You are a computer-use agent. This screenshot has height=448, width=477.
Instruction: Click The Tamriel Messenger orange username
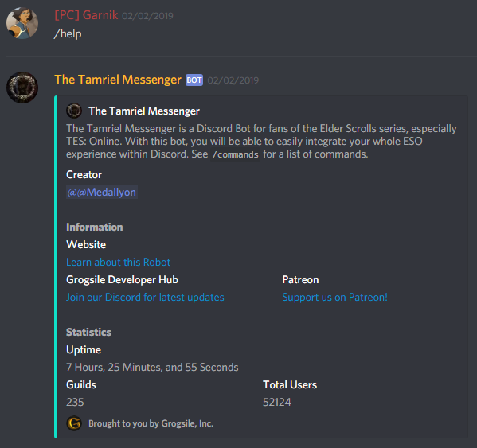click(118, 80)
